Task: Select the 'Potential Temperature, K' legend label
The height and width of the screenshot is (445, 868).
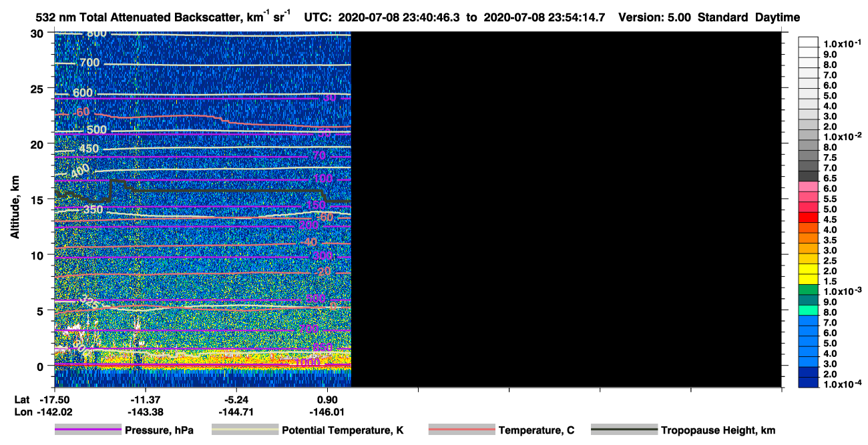Action: coord(343,430)
